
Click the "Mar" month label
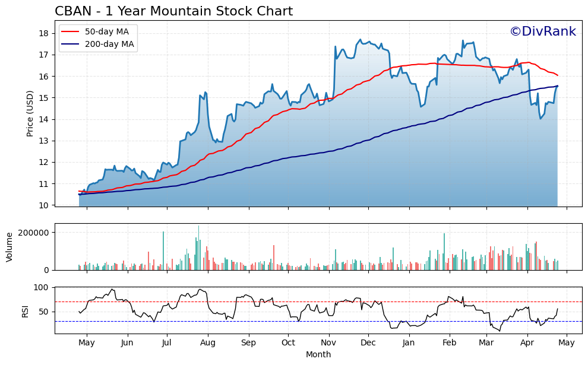(487, 343)
